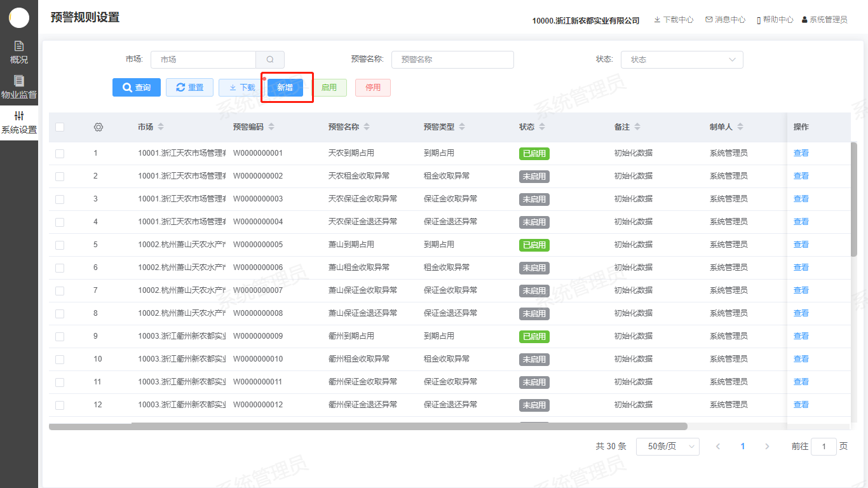Viewport: 868px width, 488px height.
Task: Open 消息中心 message center
Action: 725,20
